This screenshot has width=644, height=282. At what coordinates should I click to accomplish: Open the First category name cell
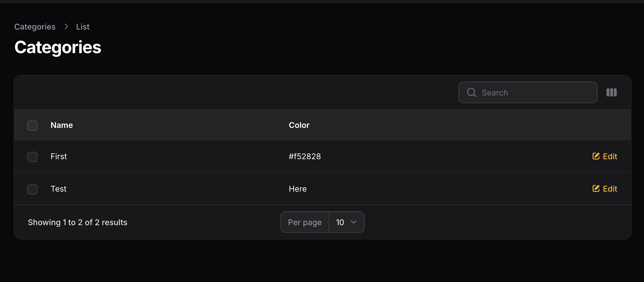click(x=59, y=156)
